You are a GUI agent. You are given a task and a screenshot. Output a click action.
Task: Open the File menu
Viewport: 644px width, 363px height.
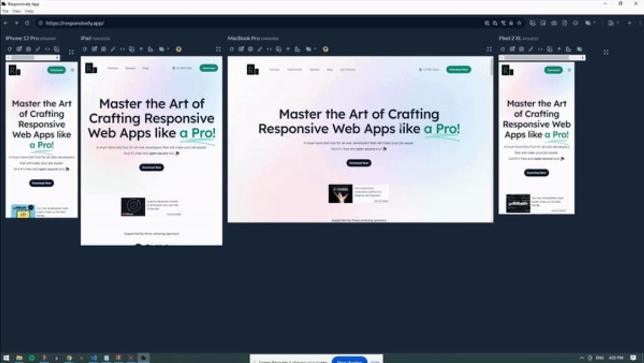pos(5,11)
